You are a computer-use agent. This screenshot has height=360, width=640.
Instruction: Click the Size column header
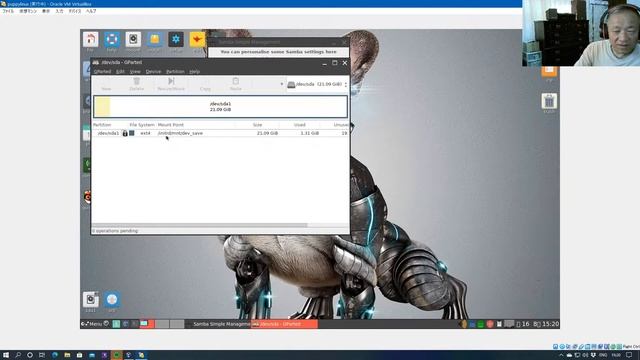[257, 124]
